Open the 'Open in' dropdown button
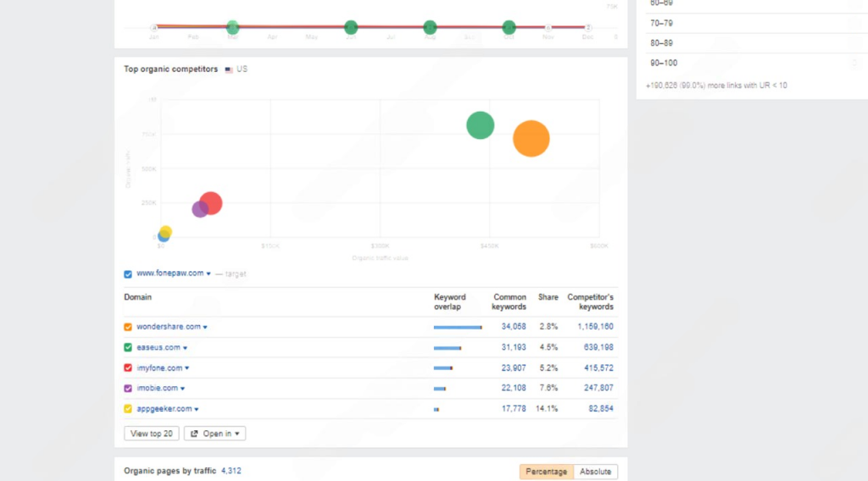The width and height of the screenshot is (868, 481). point(214,434)
